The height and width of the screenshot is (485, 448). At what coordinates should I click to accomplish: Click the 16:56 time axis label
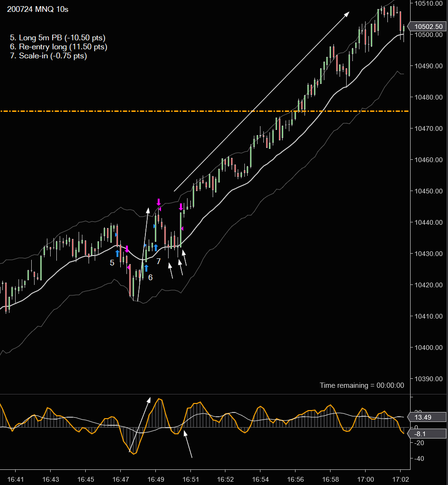pos(296,479)
